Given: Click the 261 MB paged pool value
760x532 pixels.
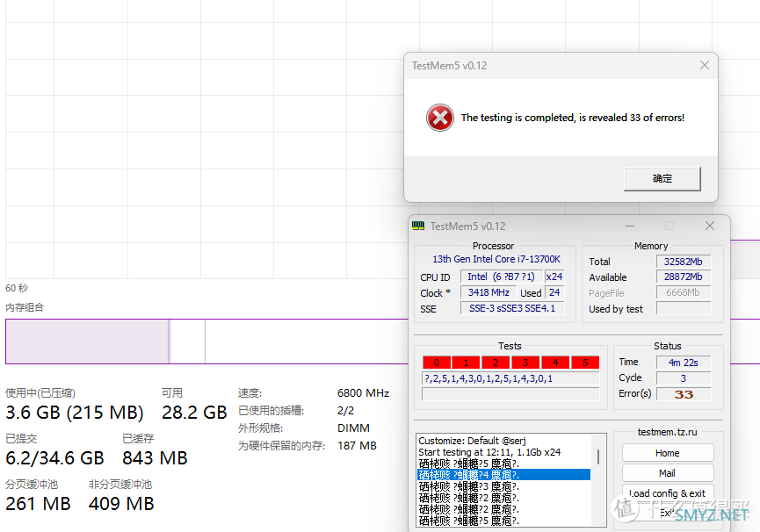Looking at the screenshot, I should pyautogui.click(x=39, y=503).
